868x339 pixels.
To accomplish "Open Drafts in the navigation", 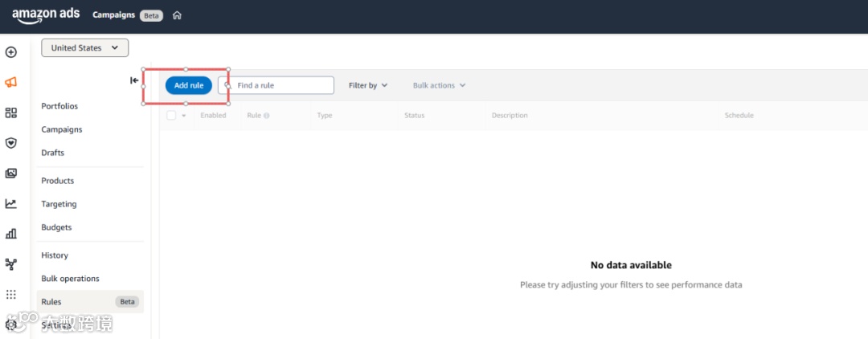I will point(52,153).
